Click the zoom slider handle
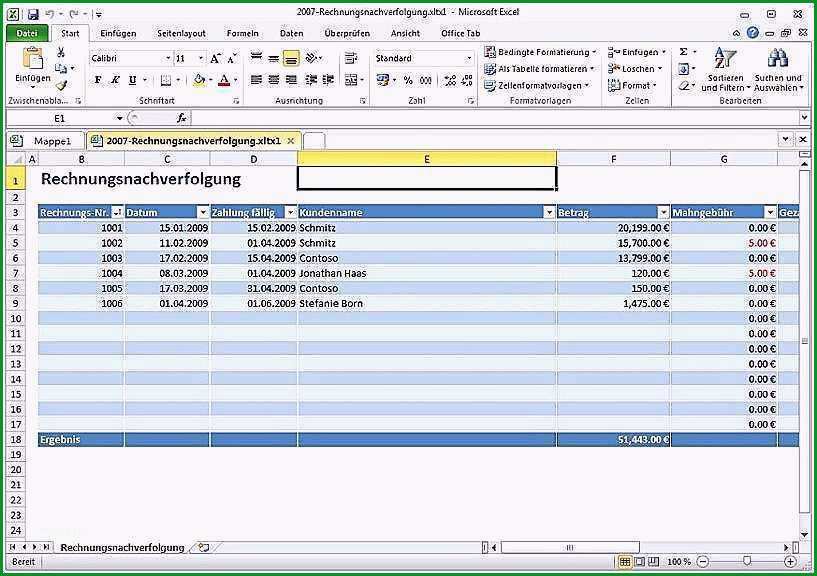This screenshot has width=817, height=576. tap(747, 561)
